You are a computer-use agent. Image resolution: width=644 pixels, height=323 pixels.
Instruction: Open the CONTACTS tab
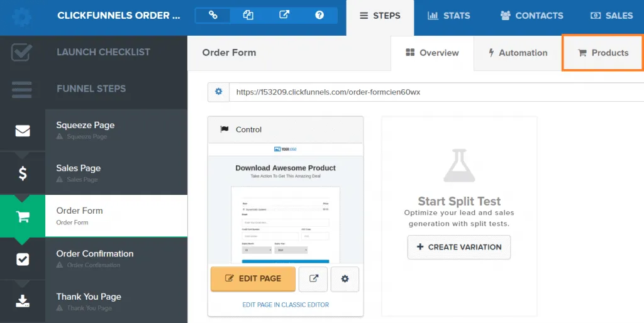click(x=531, y=16)
